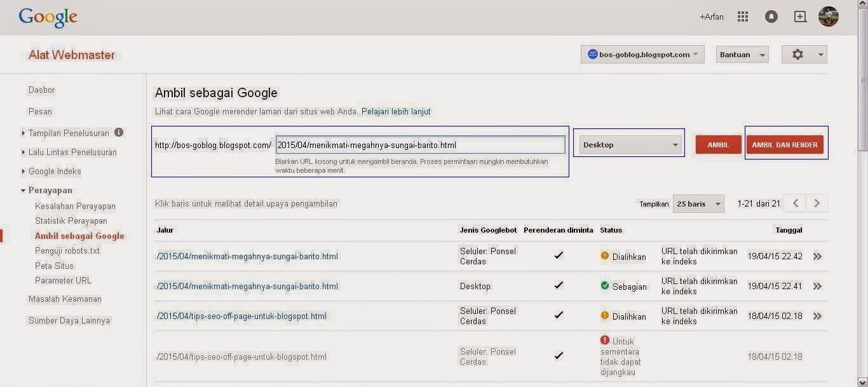Open Dialihkan row tips-seo-off-page-untuk-blogspot.html link
The image size is (868, 387).
click(241, 316)
